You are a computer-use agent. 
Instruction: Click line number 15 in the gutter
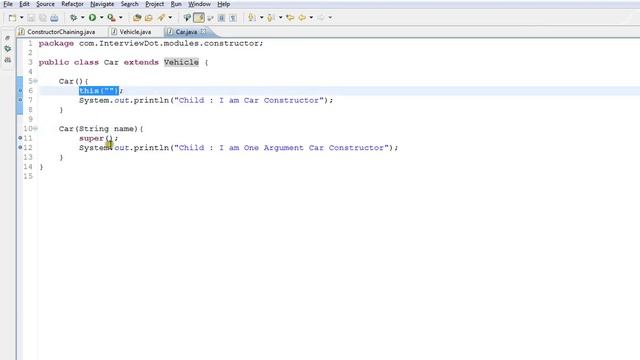pos(28,176)
